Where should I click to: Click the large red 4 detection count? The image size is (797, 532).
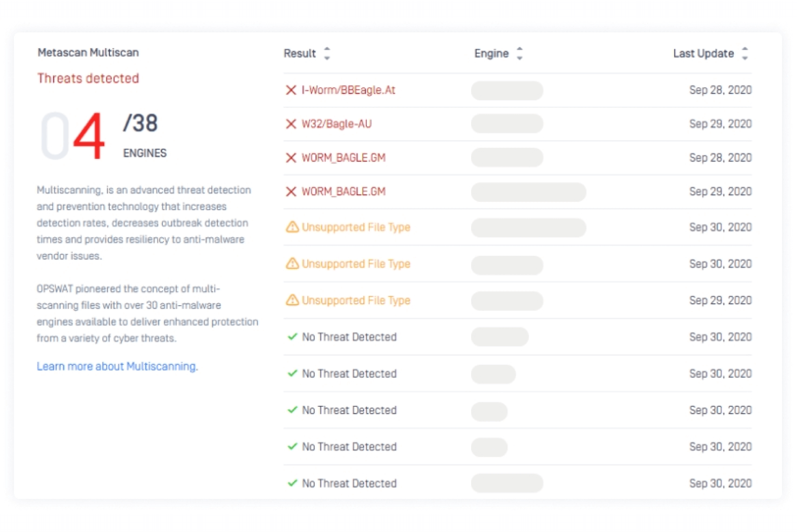click(x=89, y=136)
